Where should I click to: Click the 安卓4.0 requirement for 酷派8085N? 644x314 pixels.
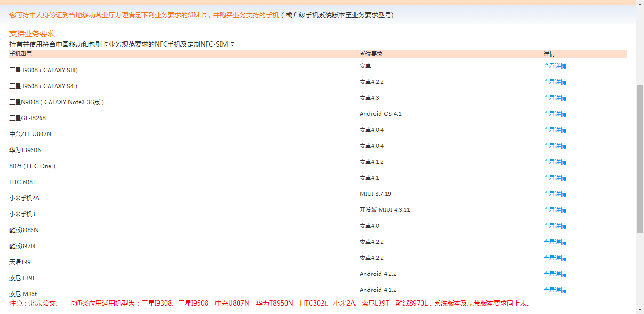tap(369, 226)
